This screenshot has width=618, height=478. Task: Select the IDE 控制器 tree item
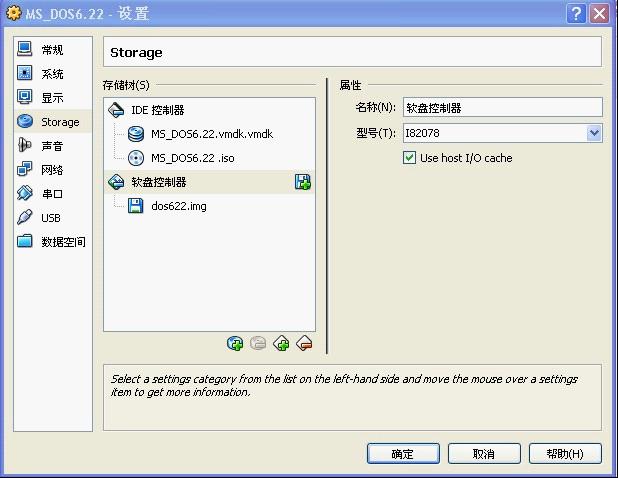tap(209, 110)
